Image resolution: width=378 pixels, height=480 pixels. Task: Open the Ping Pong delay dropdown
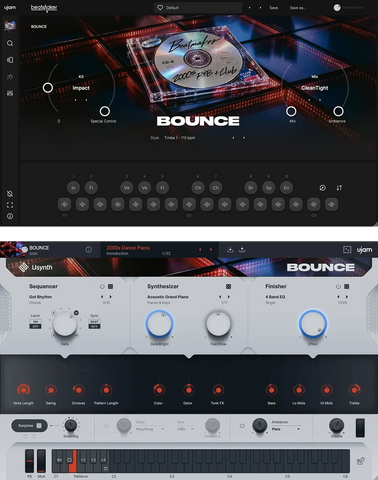tap(150, 429)
